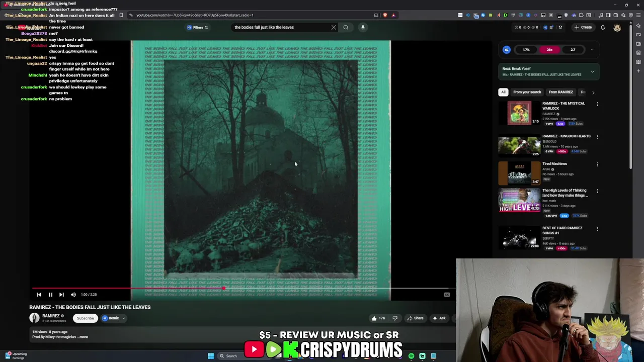
Task: Share the video
Action: [416, 318]
